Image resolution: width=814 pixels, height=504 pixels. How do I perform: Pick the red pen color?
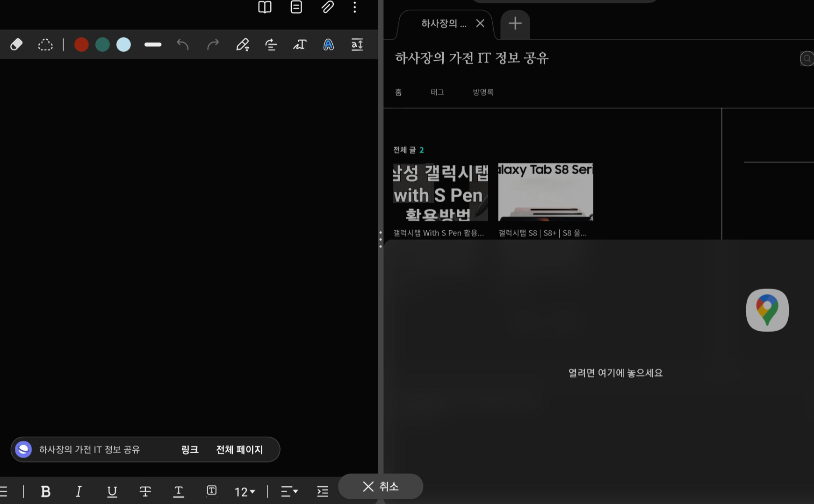81,45
